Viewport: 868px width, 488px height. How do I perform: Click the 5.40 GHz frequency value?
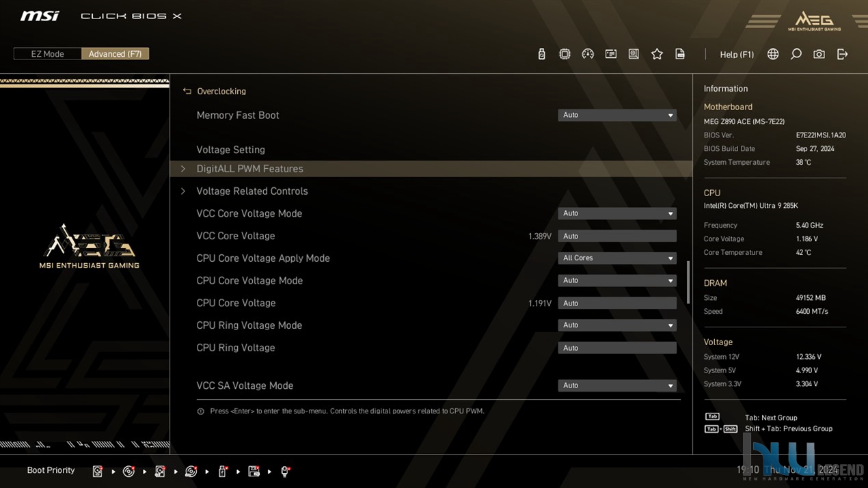[x=809, y=226]
